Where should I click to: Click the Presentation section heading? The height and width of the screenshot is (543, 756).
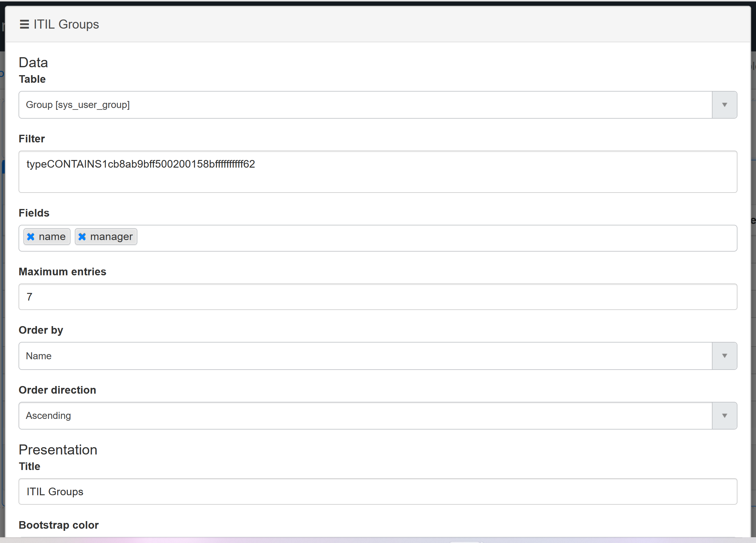(58, 450)
